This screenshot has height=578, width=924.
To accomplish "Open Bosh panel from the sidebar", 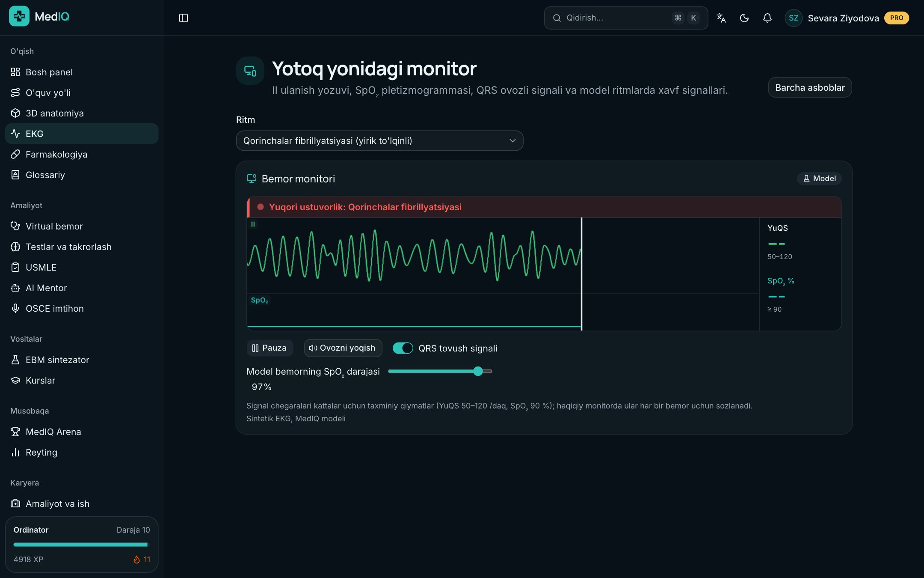I will coord(82,72).
